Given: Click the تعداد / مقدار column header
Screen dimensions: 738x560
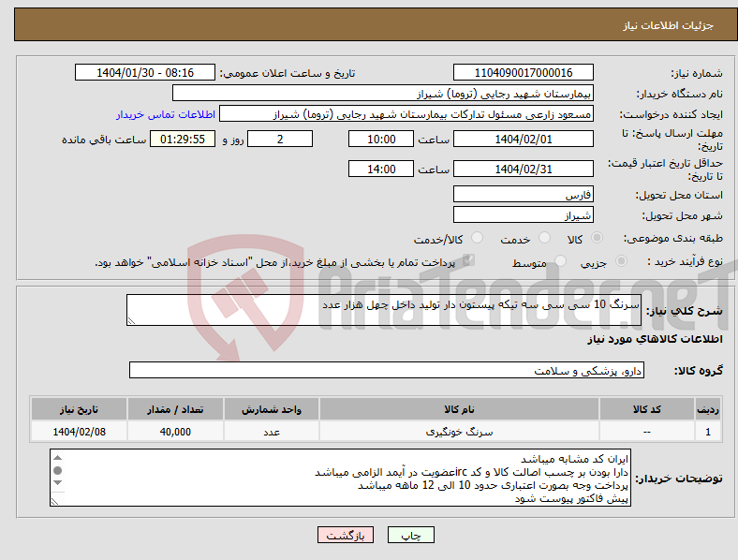Looking at the screenshot, I should (x=175, y=409).
